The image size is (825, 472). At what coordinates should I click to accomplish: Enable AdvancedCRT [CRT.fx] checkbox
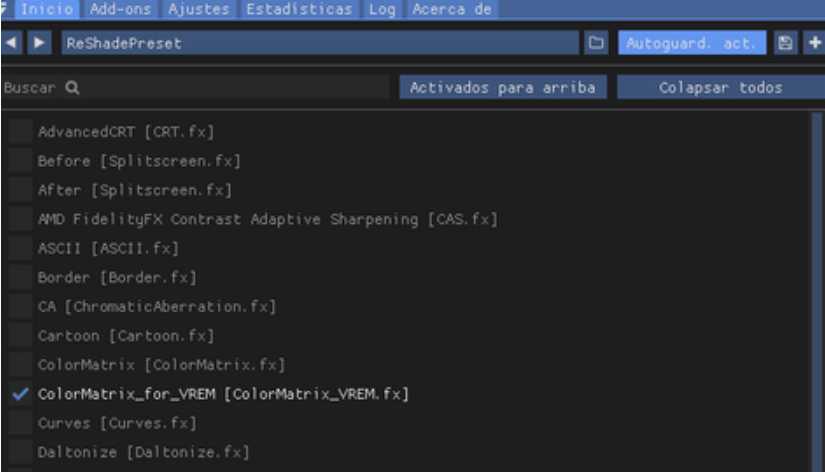20,132
